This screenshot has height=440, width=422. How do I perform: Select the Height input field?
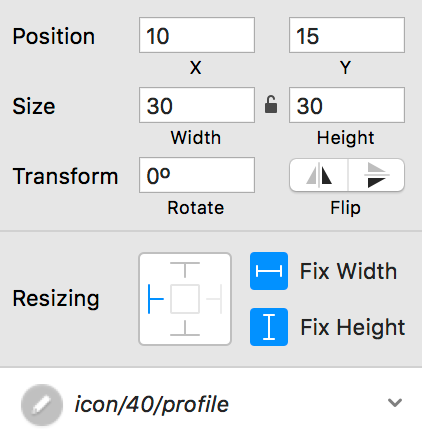[x=347, y=105]
